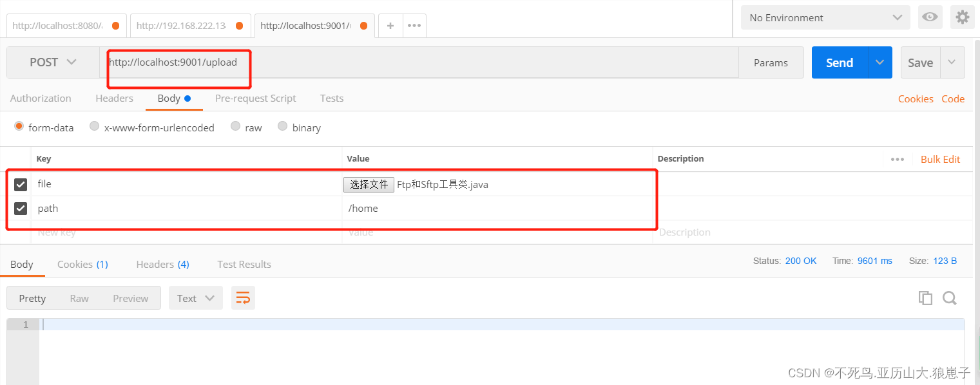Click the blue Send button
This screenshot has width=980, height=385.
point(840,62)
